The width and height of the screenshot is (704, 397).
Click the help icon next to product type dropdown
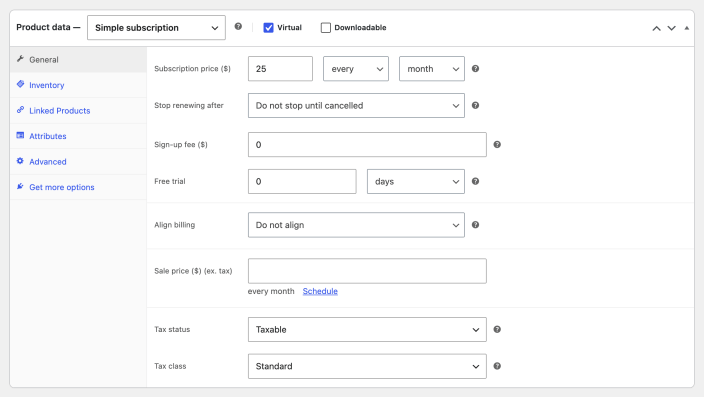click(x=238, y=26)
